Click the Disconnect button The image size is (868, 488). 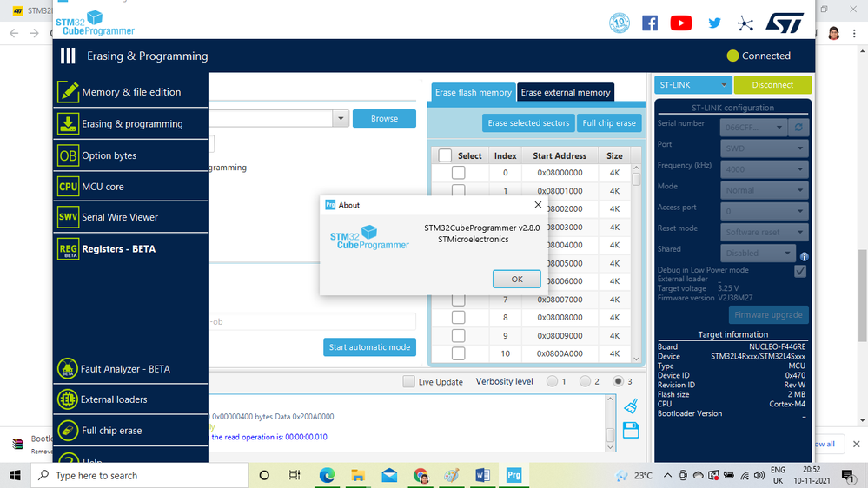pos(772,85)
